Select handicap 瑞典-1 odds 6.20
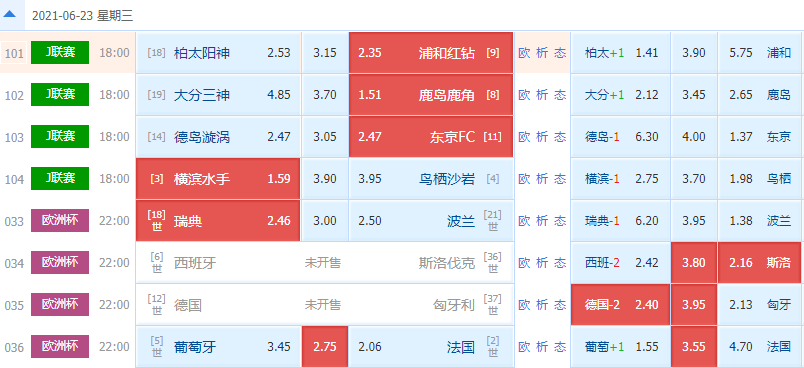This screenshot has height=368, width=804. tap(620, 221)
